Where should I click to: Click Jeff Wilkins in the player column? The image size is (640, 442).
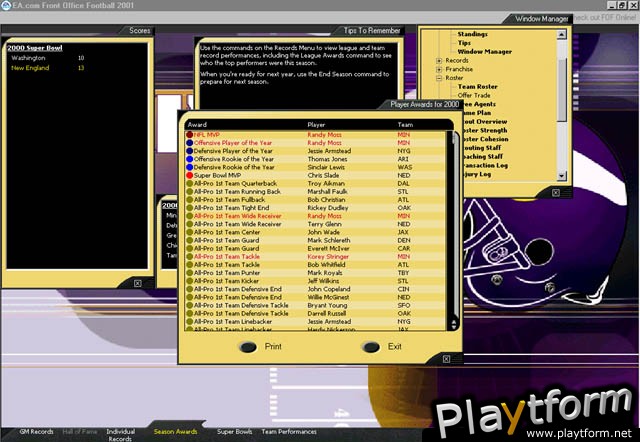point(323,281)
